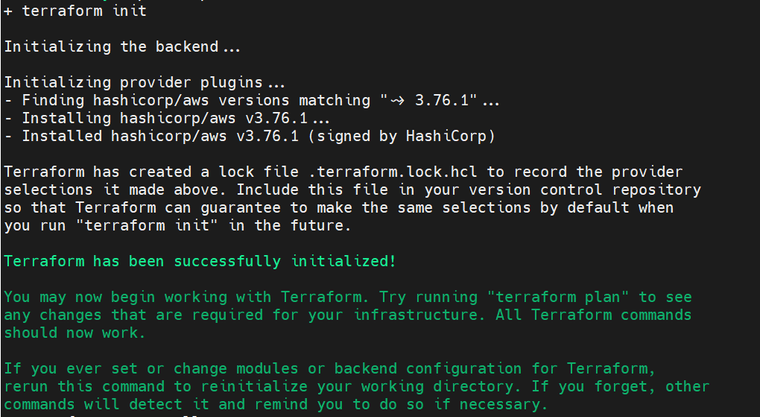Click the "Finding hashicorp/aws versions matching" line
The width and height of the screenshot is (760, 417).
pyautogui.click(x=252, y=100)
